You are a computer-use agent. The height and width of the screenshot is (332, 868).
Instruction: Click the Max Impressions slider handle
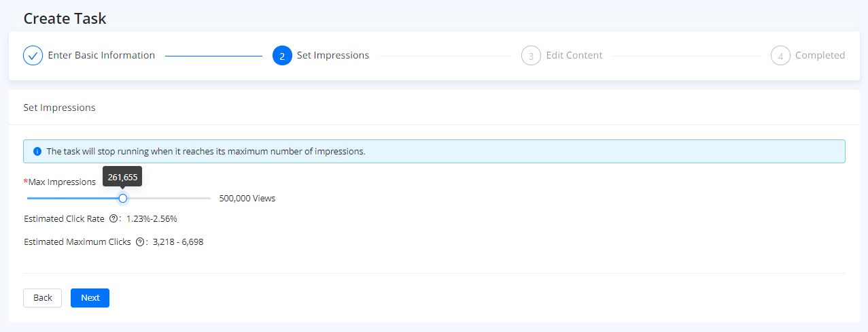pos(123,198)
